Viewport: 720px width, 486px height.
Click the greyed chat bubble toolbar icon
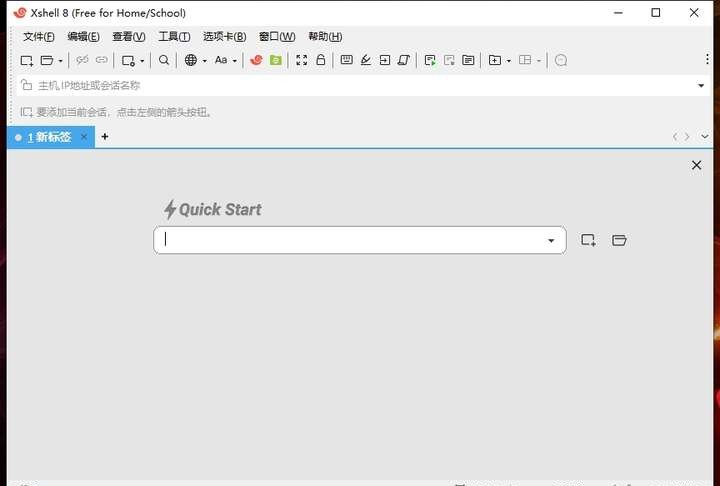click(561, 60)
